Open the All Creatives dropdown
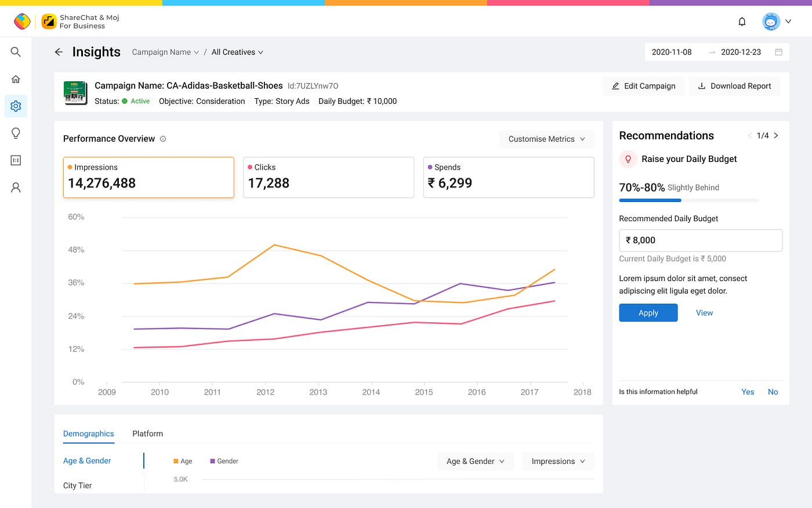812x508 pixels. click(x=237, y=52)
